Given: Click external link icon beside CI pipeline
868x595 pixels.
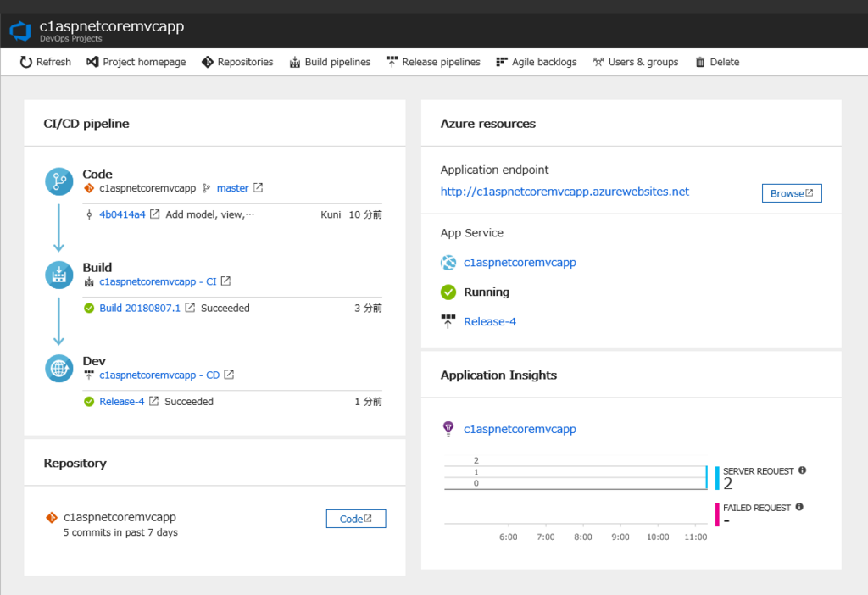Looking at the screenshot, I should click(225, 281).
